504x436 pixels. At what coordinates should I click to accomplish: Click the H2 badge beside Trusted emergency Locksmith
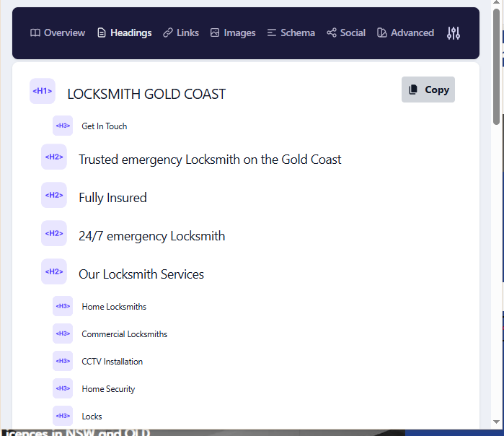[54, 157]
